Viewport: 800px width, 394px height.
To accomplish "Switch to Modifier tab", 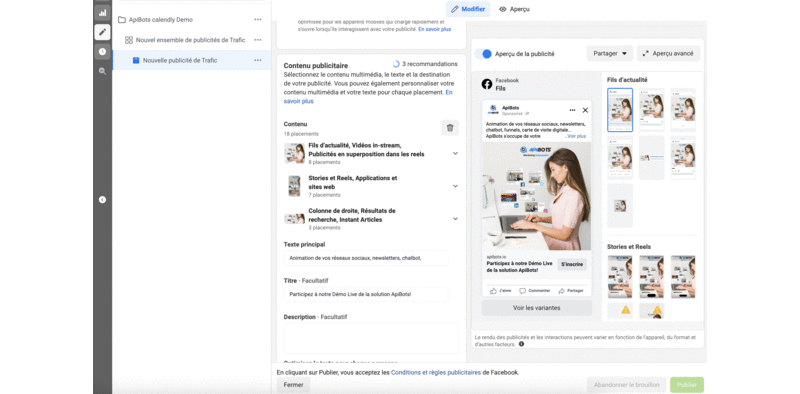I will (x=468, y=9).
